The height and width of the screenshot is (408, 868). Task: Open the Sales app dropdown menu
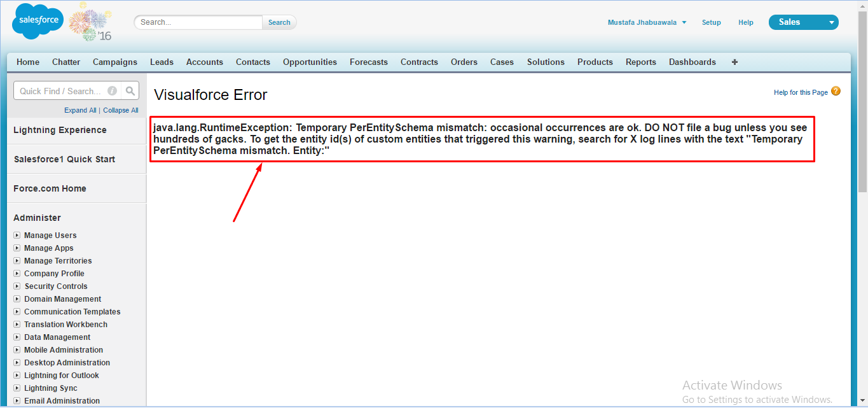point(803,22)
